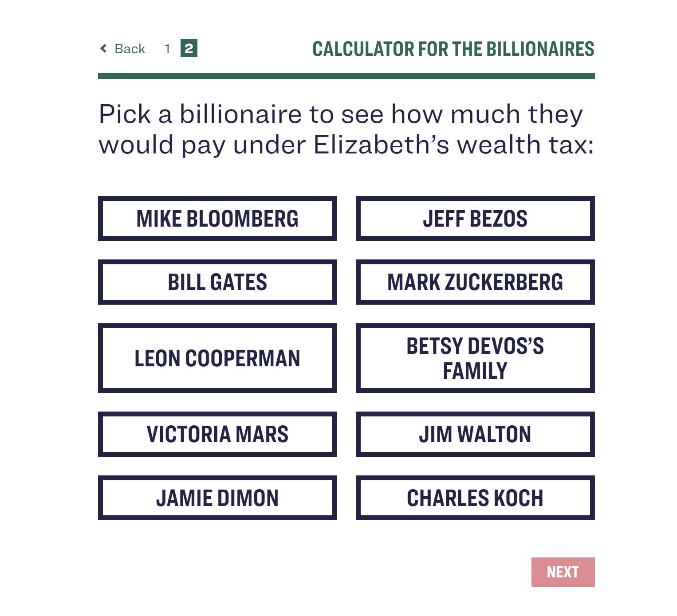Image resolution: width=677 pixels, height=616 pixels.
Task: Click the Calculator for the Billionaires title
Action: click(x=453, y=49)
